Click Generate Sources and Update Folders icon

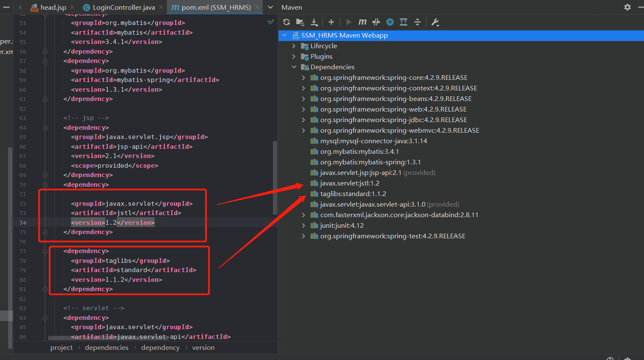301,22
